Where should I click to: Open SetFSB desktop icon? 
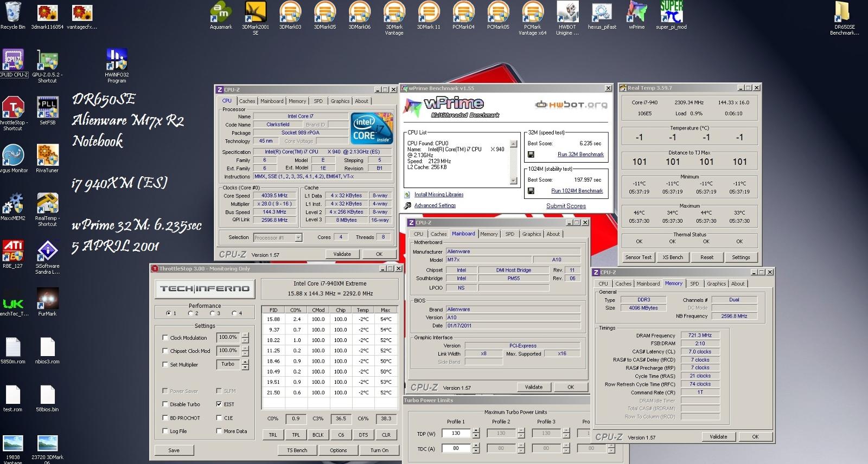47,111
